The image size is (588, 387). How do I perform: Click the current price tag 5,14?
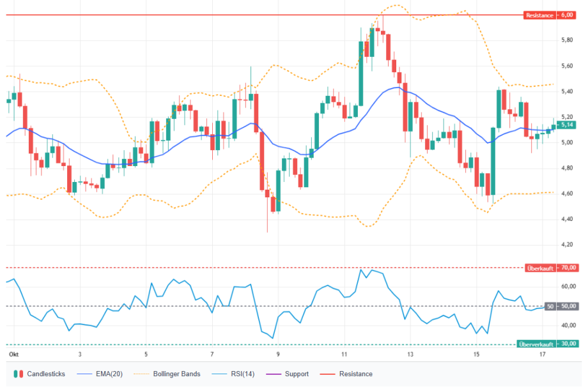(567, 125)
